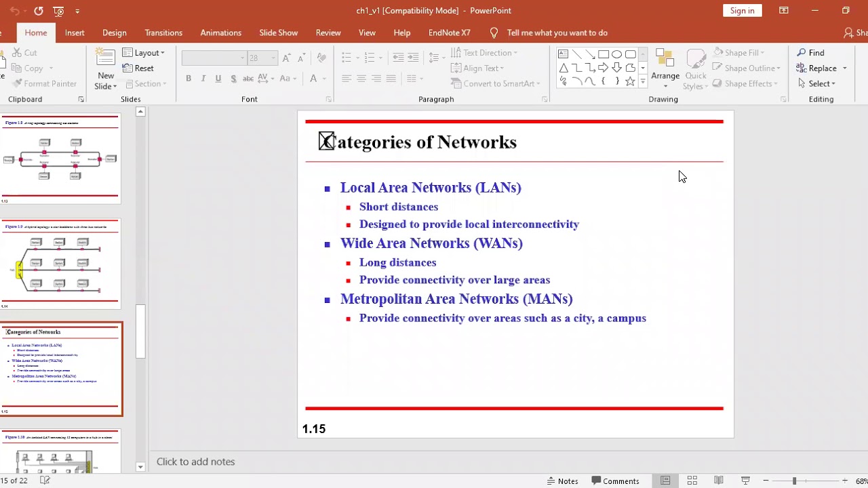Click the Ribbon Display Options icon
Screen dimensions: 868x488
(783, 10)
